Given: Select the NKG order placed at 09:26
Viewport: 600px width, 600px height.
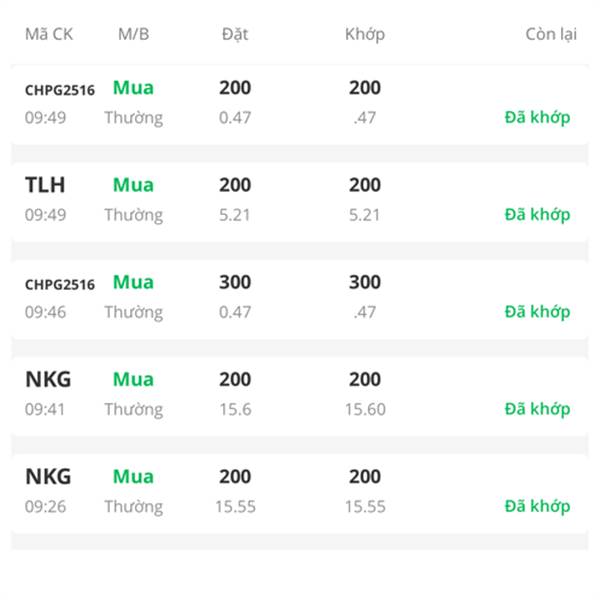Looking at the screenshot, I should (x=48, y=476).
